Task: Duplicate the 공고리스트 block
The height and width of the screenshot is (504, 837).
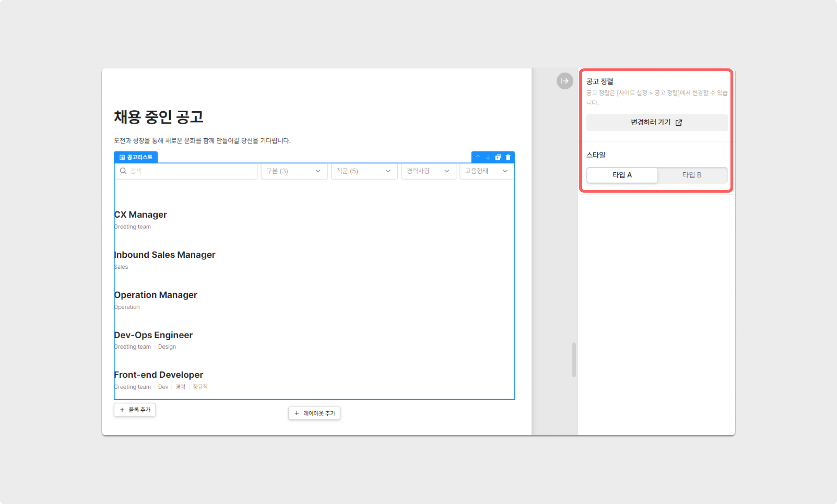Action: 498,157
